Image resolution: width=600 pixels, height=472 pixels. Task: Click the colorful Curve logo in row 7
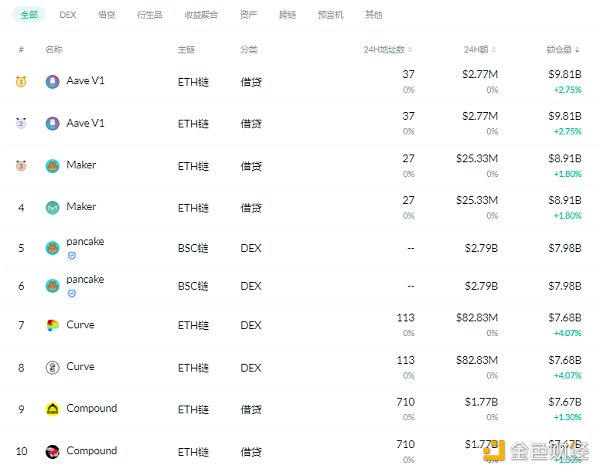pyautogui.click(x=52, y=325)
